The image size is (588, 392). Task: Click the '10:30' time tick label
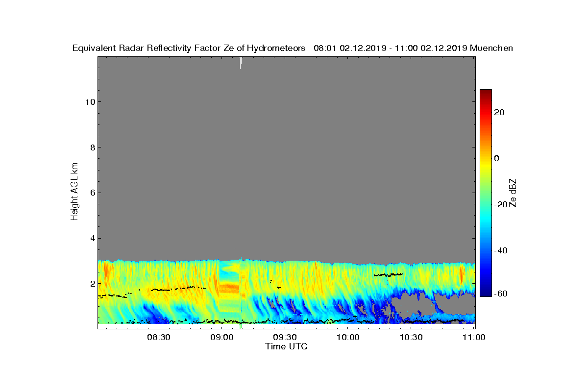pos(411,338)
